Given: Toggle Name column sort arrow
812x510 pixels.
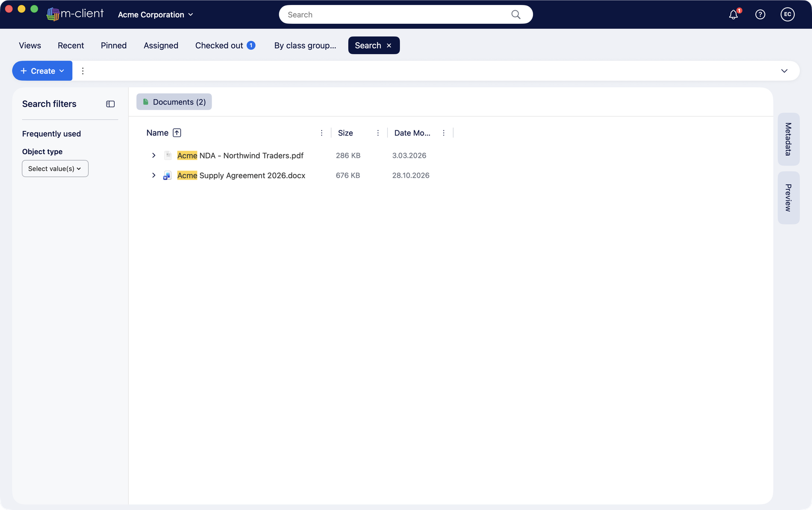Looking at the screenshot, I should 177,133.
